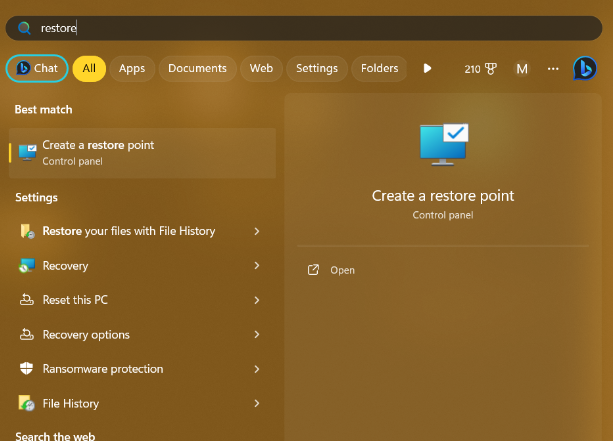Select the Settings filter tab
The height and width of the screenshot is (442, 613).
tap(317, 68)
